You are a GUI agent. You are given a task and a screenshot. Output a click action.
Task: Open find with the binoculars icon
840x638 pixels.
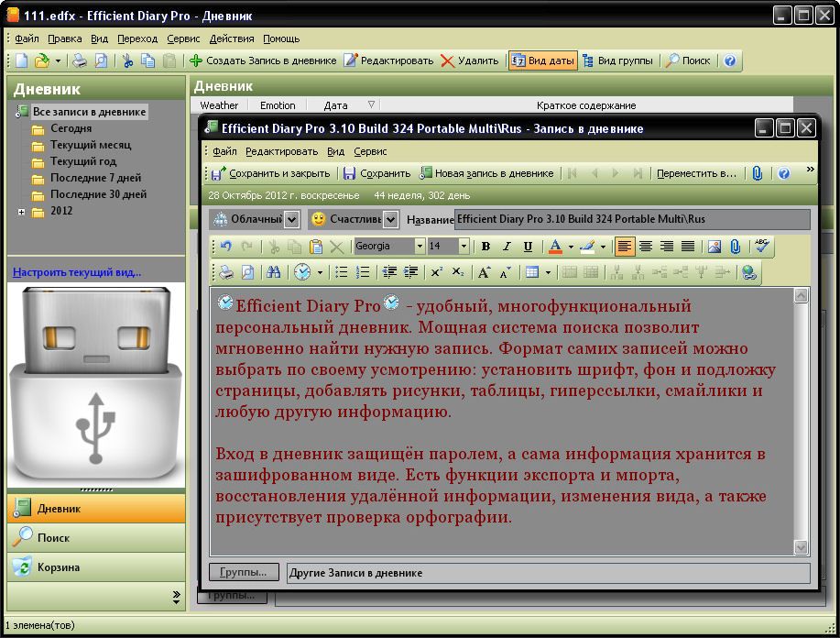coord(273,272)
